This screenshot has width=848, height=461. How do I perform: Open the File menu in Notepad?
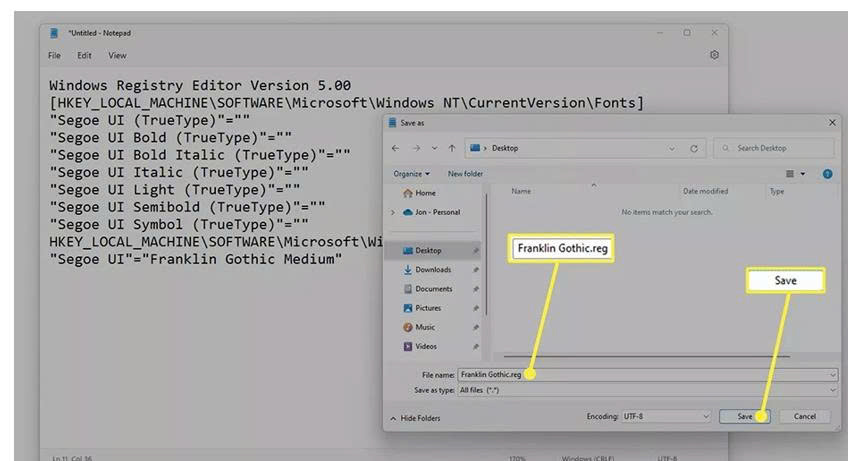54,56
